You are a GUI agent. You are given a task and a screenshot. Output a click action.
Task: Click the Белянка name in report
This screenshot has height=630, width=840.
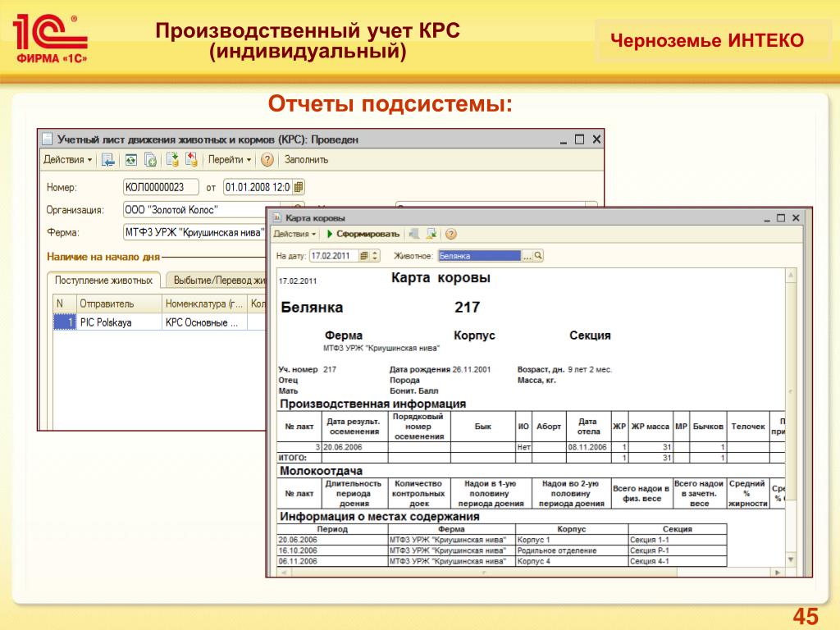coord(312,307)
